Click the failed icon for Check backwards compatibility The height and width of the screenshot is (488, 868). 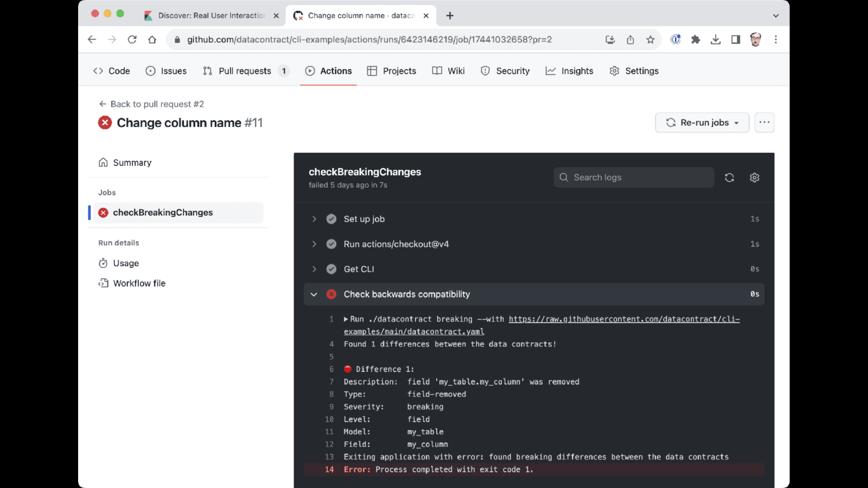331,294
